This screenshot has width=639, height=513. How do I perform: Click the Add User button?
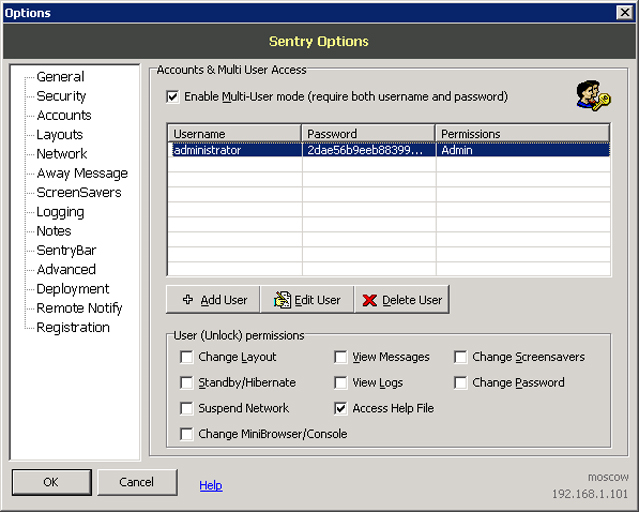214,300
